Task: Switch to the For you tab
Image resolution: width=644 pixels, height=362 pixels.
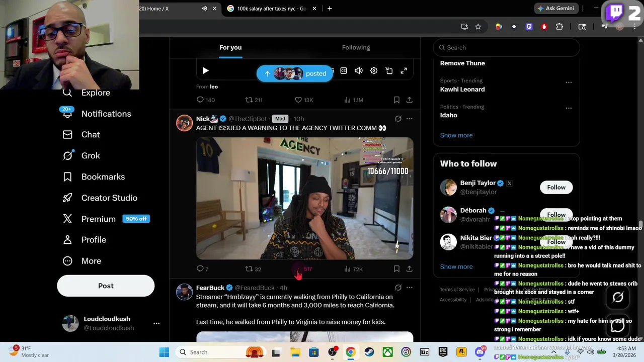Action: [x=230, y=47]
